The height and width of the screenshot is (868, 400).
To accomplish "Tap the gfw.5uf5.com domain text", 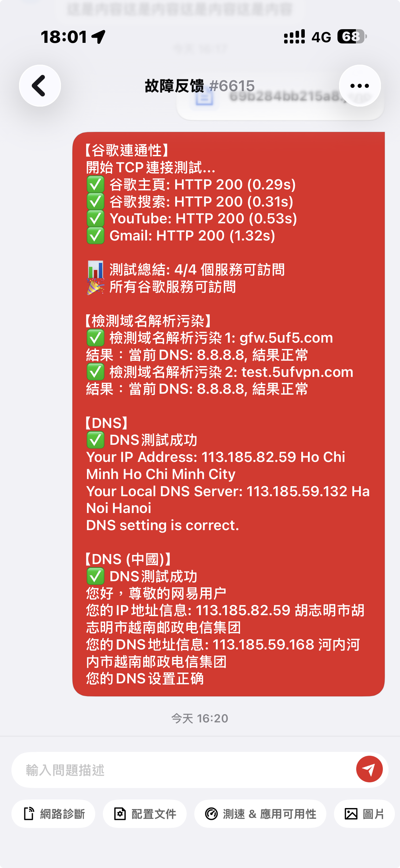I will click(x=286, y=338).
